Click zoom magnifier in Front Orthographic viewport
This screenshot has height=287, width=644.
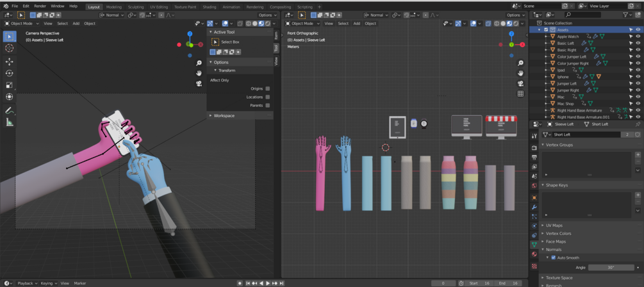pos(520,63)
